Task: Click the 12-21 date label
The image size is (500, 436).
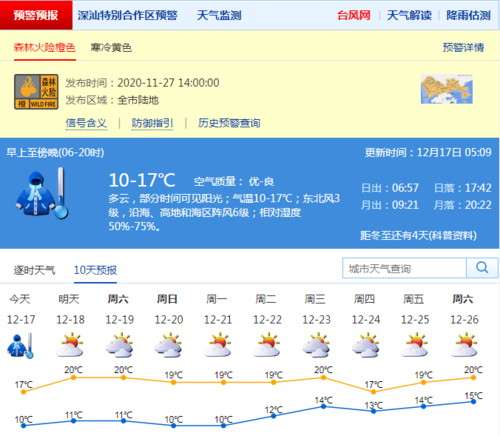Action: 218,320
